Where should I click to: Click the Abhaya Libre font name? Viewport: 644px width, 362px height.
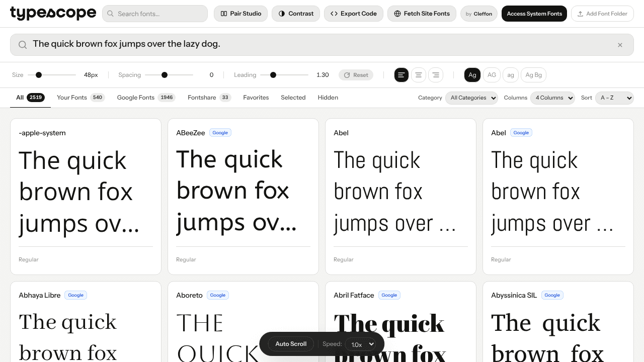40,295
